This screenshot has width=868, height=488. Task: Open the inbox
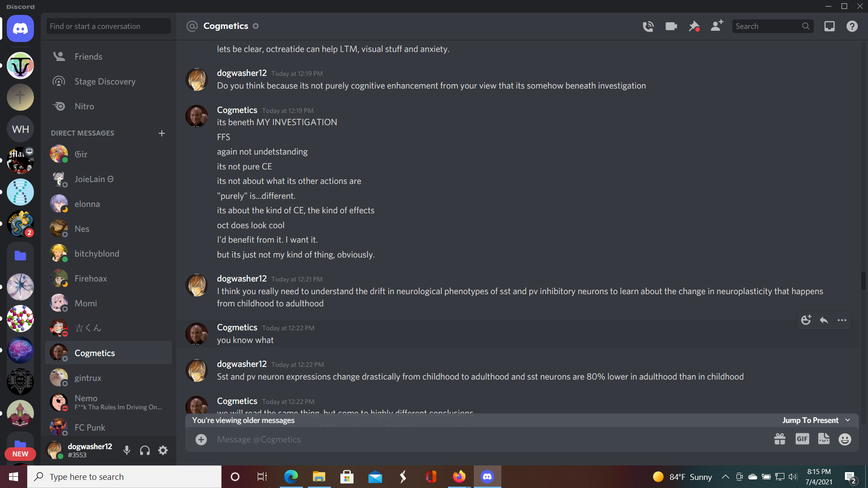click(829, 26)
